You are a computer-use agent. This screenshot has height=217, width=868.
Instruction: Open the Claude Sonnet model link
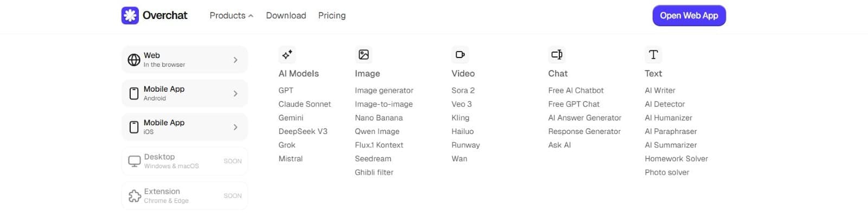coord(304,104)
